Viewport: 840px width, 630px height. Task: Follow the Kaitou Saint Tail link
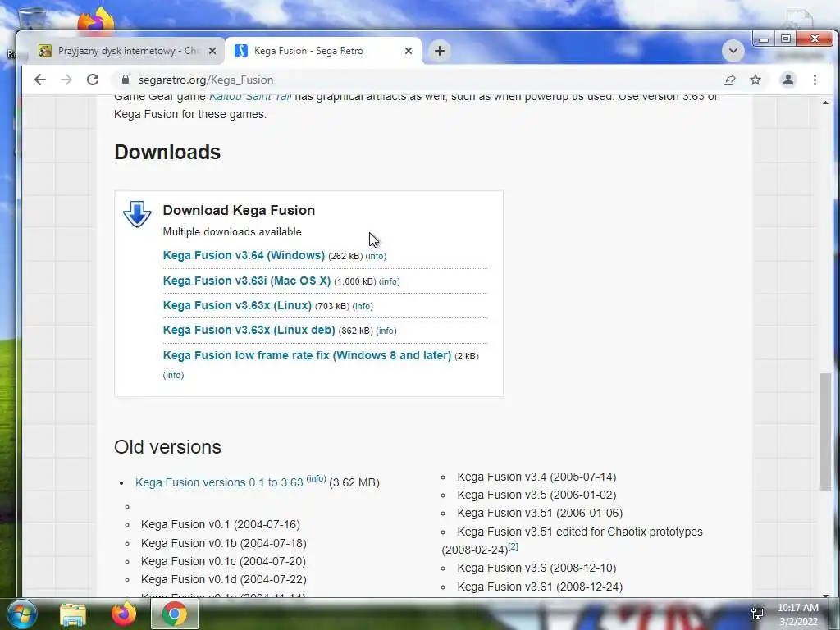coord(250,97)
